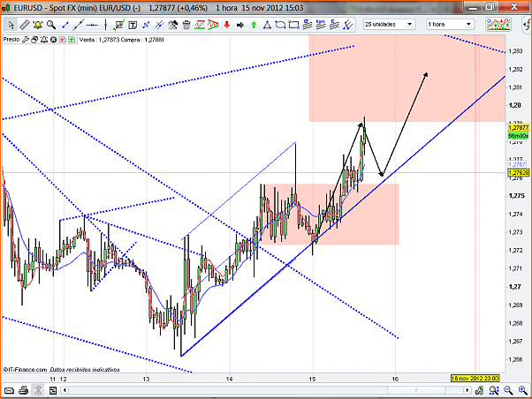Click the Precio panel duplicate windows icon
Screen dimensions: 532x399
[x=34, y=40]
